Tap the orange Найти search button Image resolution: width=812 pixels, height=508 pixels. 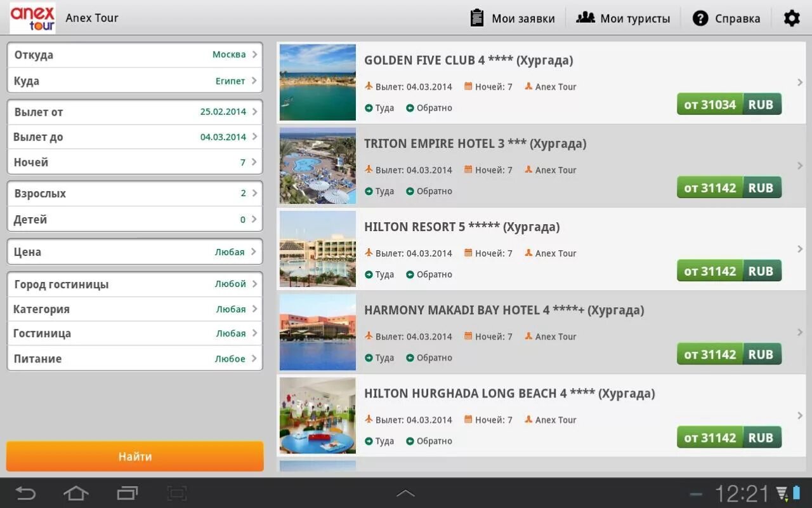[x=134, y=456]
